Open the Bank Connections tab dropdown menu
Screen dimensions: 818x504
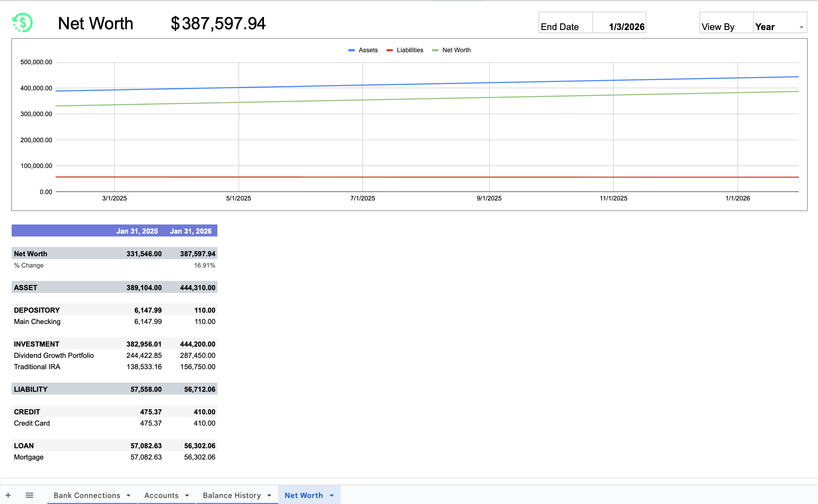pos(129,495)
